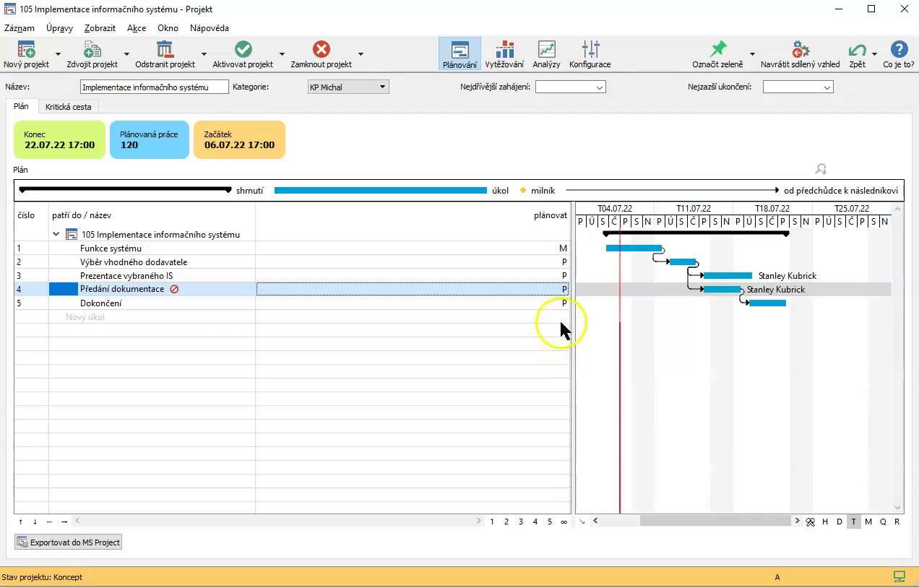Image resolution: width=919 pixels, height=588 pixels.
Task: Click the Zdvojit projekt icon
Action: tap(92, 50)
